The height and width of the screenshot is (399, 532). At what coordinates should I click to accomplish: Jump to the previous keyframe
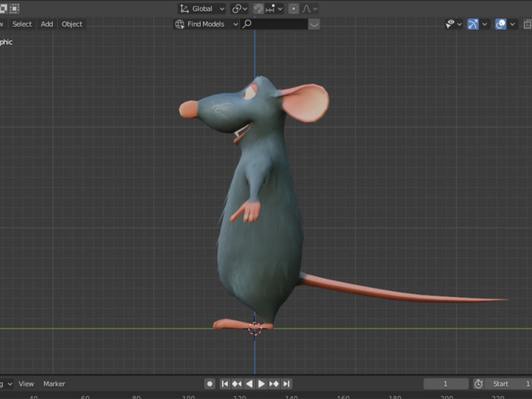237,384
